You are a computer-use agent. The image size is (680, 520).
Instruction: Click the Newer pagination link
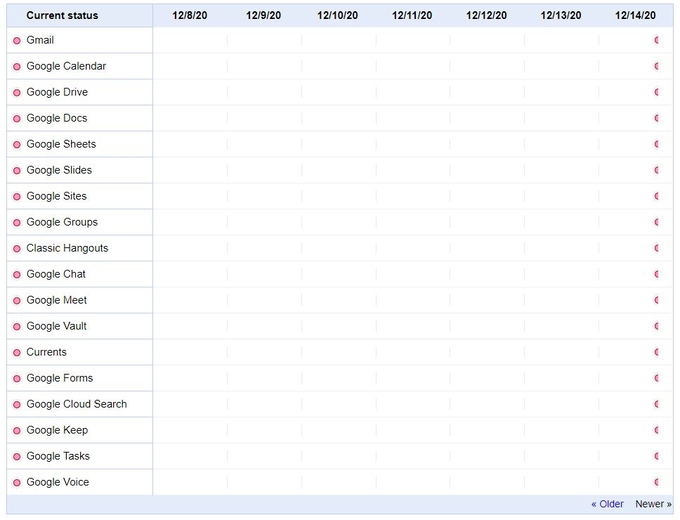pos(653,504)
